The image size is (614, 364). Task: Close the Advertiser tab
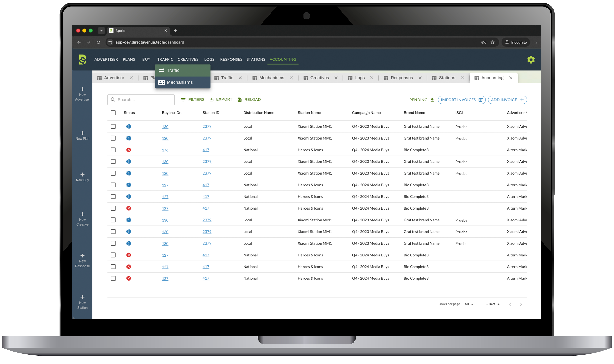pos(131,78)
